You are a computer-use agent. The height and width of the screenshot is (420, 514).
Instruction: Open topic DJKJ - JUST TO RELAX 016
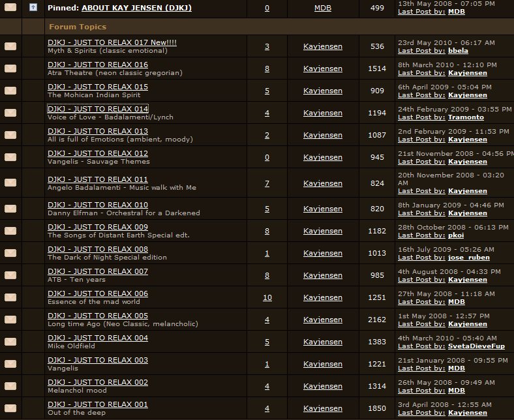(98, 65)
